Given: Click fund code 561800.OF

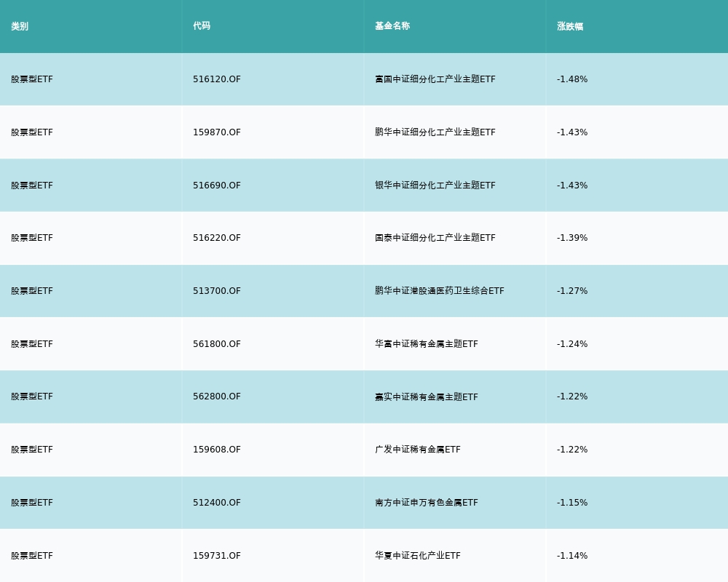Looking at the screenshot, I should click(217, 344).
